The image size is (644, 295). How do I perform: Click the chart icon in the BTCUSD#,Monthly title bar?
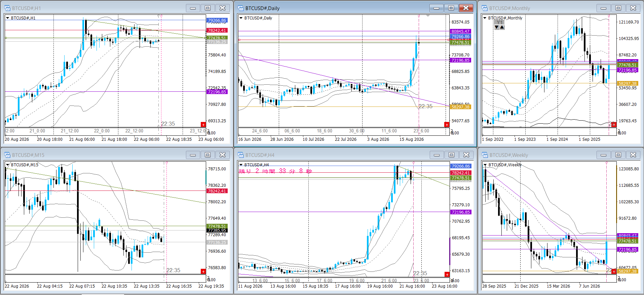485,8
